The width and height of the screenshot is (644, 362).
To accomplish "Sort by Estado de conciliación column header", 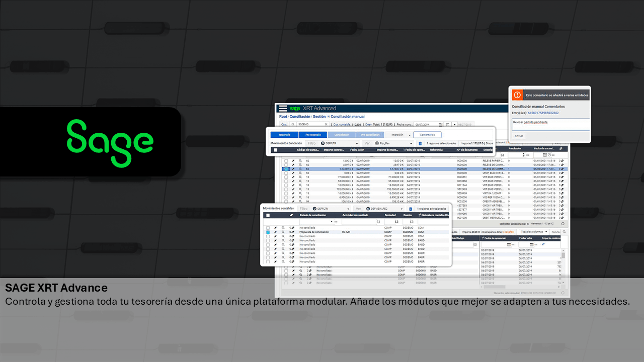I will click(x=313, y=215).
